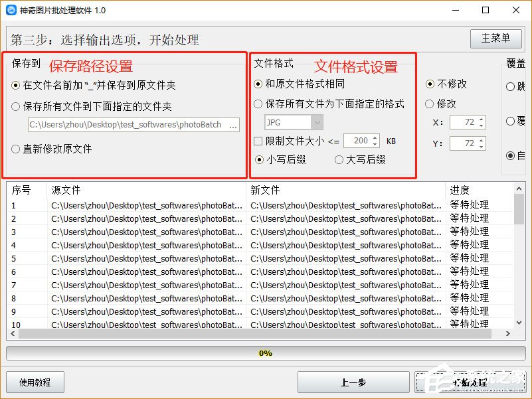Increase the 200 KB limit with up stepper
532x399 pixels.
(375, 137)
